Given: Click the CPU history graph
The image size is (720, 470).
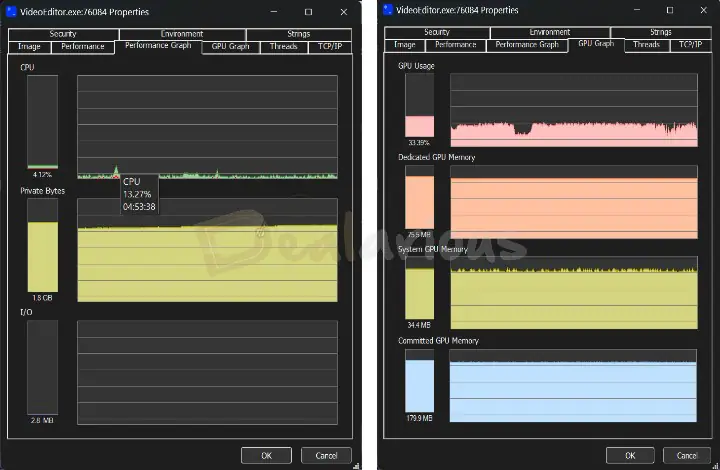Looking at the screenshot, I should (208, 127).
